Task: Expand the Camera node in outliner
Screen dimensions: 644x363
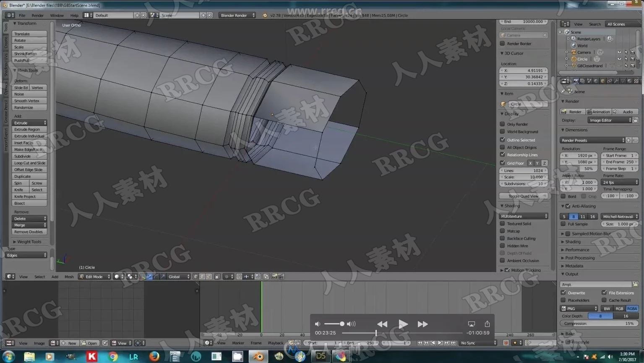Action: click(567, 52)
